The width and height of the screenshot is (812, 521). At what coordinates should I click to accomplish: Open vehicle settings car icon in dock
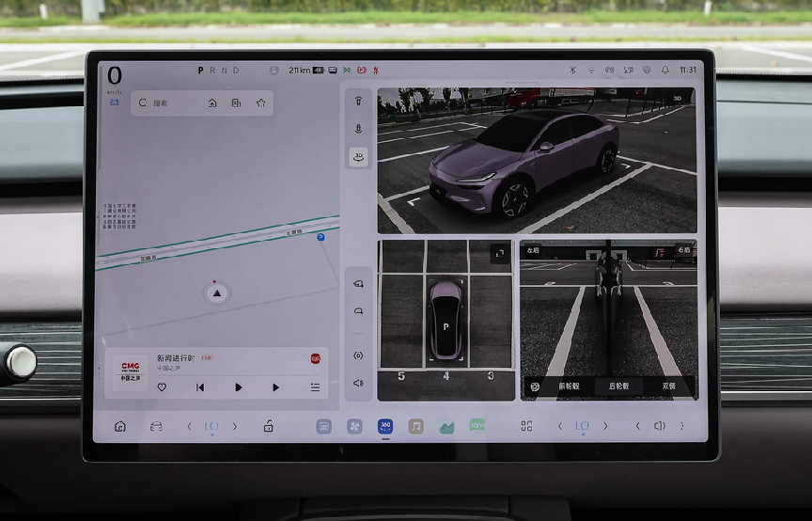[x=156, y=426]
